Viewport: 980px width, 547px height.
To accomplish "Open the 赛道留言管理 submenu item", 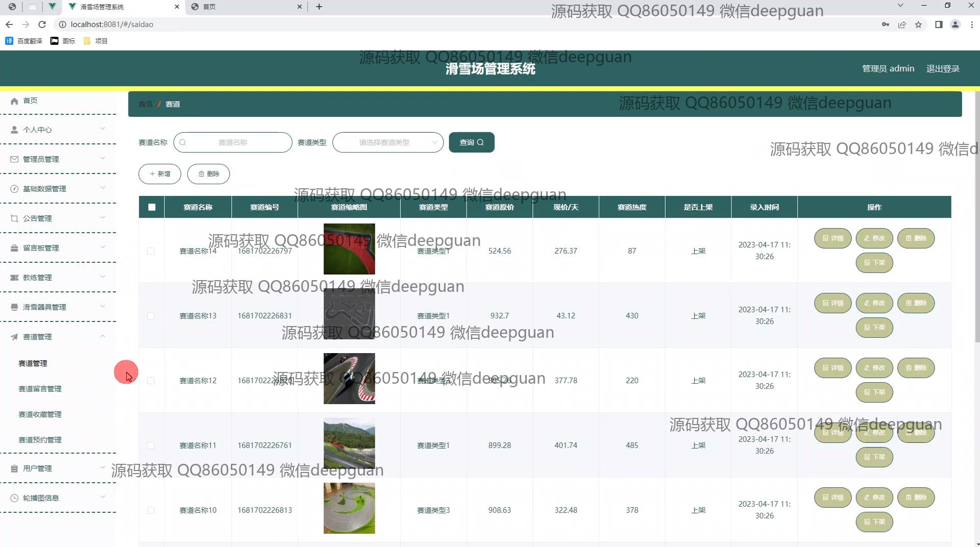I will coord(40,389).
